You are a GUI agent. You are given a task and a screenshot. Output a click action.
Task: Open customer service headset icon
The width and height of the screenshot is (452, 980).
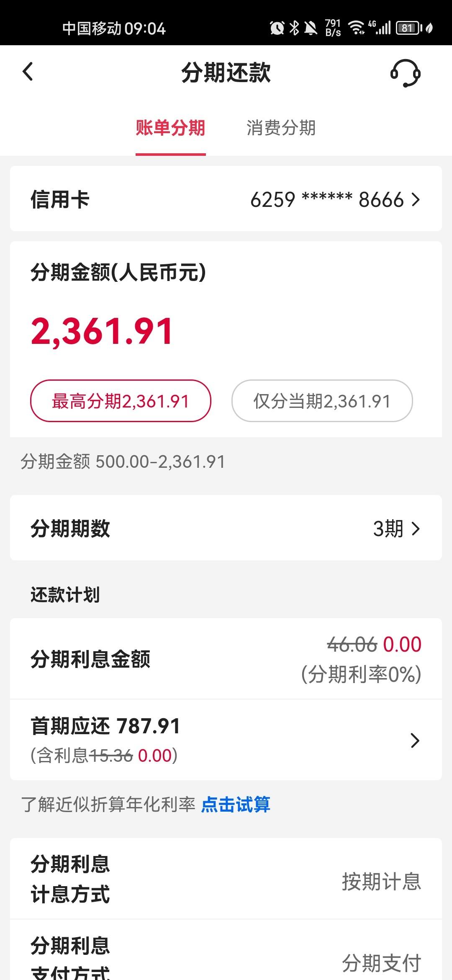(405, 73)
